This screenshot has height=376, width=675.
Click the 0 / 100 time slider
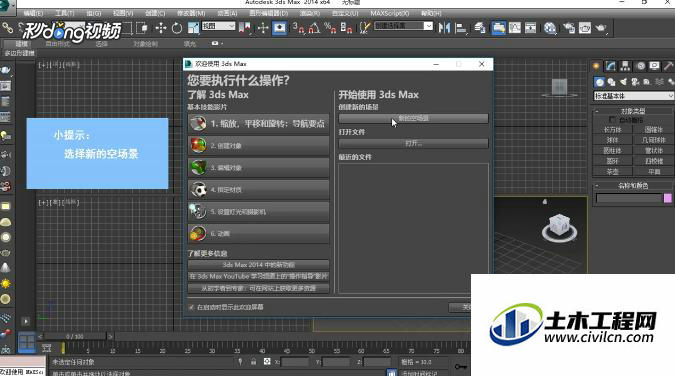point(75,336)
